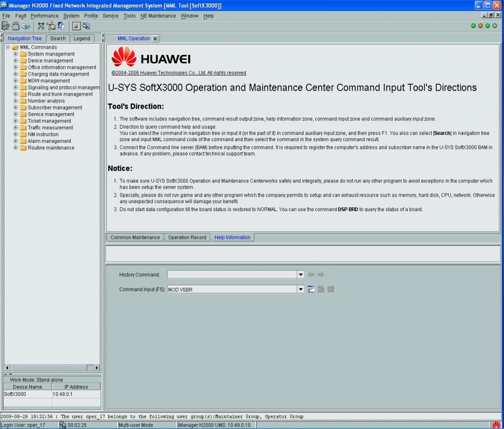This screenshot has height=429, width=504.
Task: Open the Performance menu
Action: point(44,16)
